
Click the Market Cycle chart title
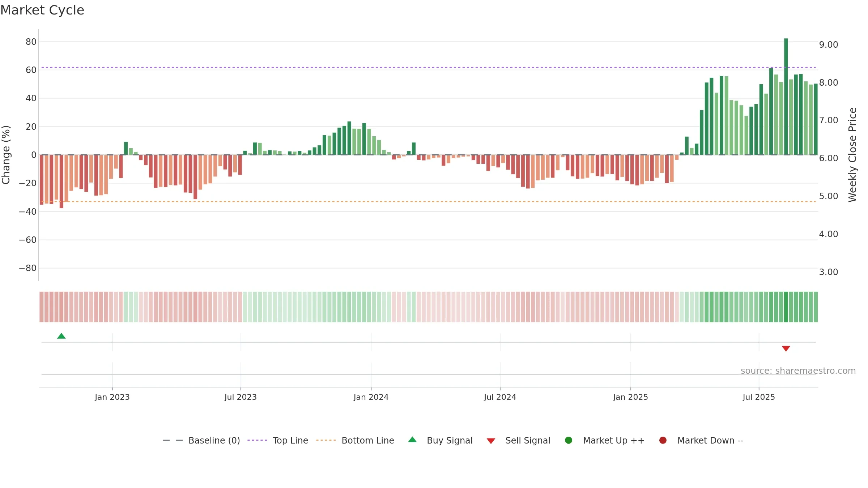coord(42,10)
